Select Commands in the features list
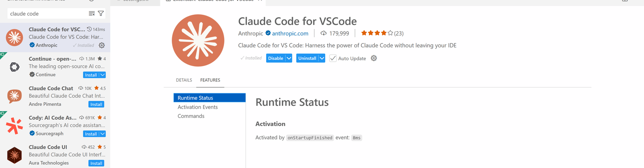Viewport: 644px width, 168px height. coord(191,116)
